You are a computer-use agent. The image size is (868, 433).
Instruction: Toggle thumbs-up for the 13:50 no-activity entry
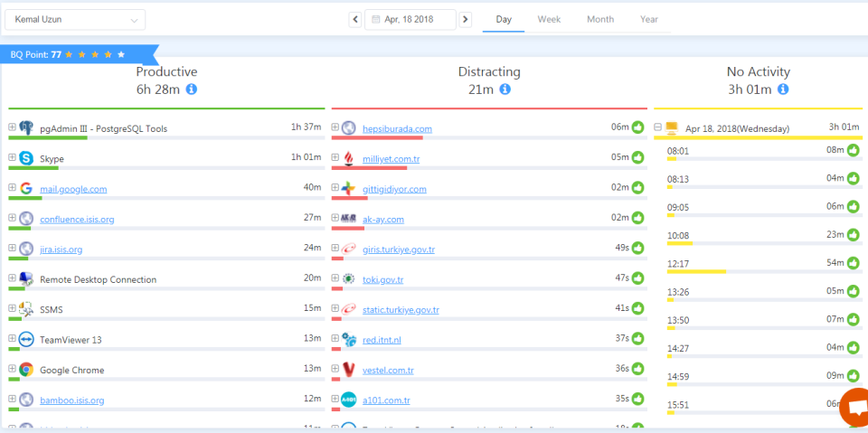[x=853, y=319]
